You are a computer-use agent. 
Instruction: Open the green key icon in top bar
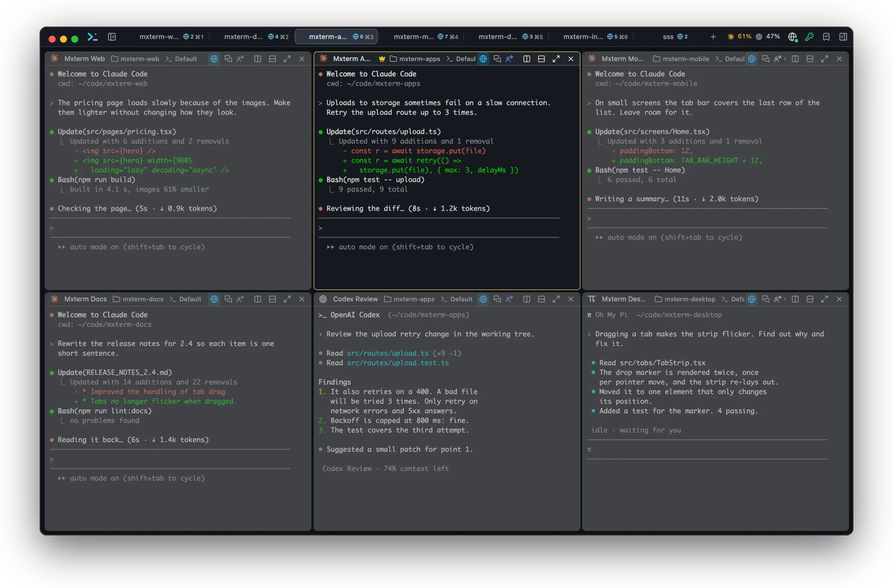[x=809, y=37]
